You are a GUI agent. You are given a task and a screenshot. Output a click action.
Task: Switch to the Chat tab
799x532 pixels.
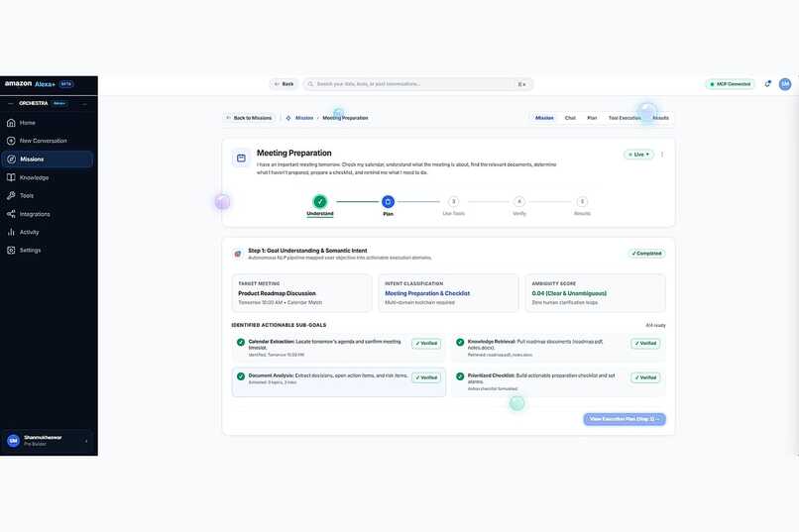[570, 118]
